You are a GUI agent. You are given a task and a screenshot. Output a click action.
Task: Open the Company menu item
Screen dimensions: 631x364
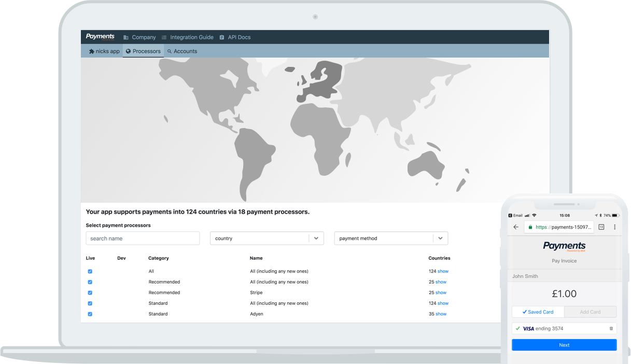point(139,37)
